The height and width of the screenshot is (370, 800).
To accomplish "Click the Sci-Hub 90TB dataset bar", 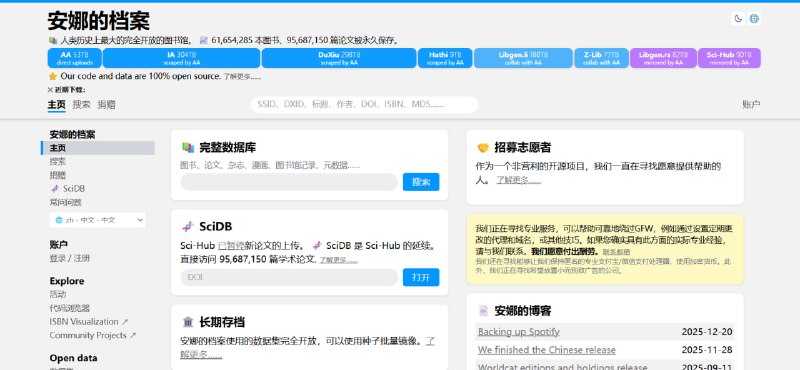I will (730, 58).
